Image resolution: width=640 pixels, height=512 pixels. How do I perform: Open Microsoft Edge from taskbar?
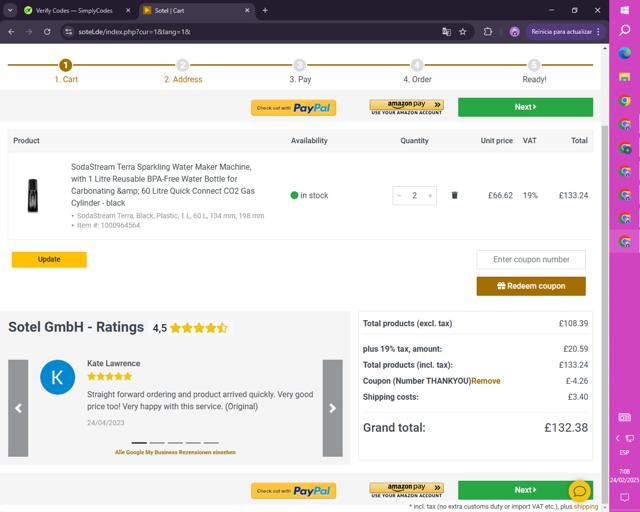click(624, 53)
